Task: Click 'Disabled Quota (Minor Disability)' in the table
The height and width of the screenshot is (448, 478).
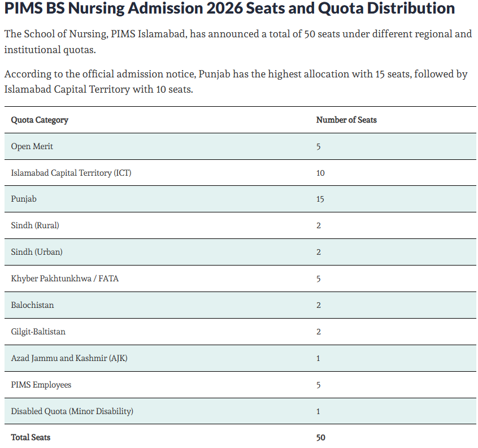Action: pos(72,411)
